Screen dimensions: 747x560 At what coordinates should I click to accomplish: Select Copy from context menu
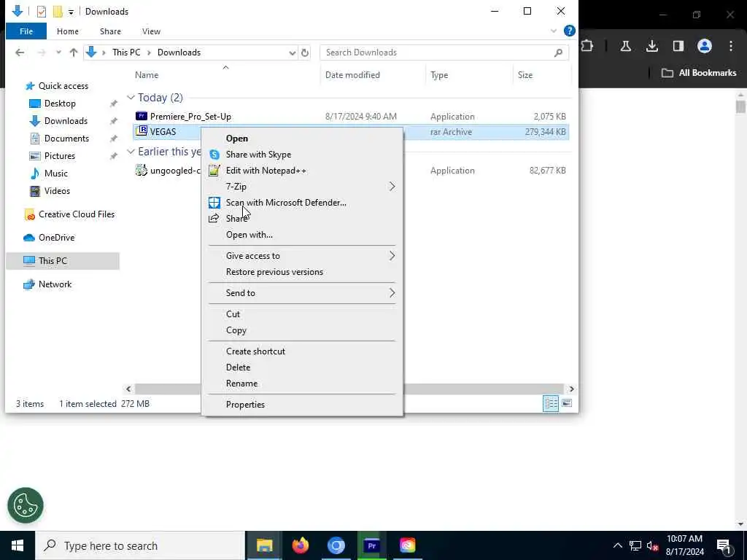236,330
